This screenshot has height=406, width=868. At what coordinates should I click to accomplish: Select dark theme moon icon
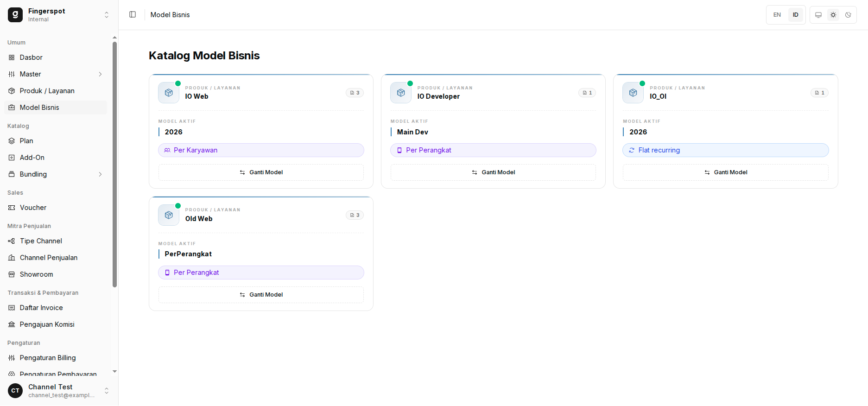tap(848, 15)
